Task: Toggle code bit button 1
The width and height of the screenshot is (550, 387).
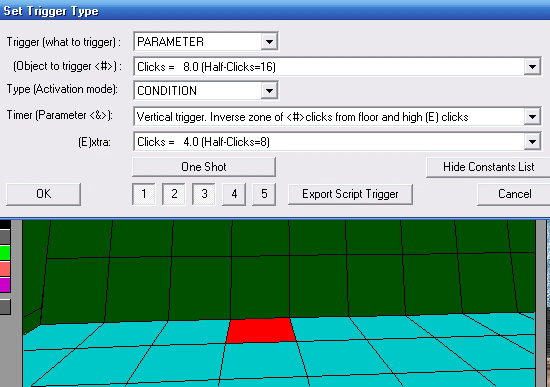Action: 143,194
